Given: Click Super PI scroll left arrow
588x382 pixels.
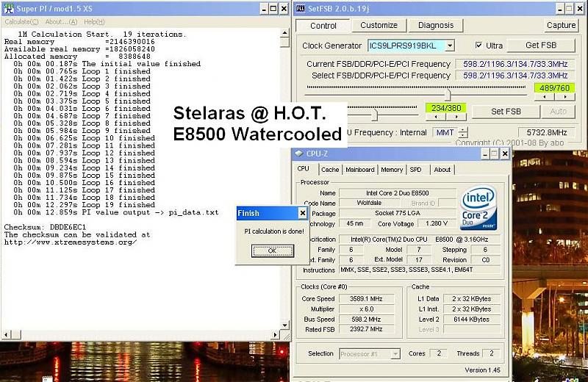Looking at the screenshot, I should pyautogui.click(x=6, y=334).
